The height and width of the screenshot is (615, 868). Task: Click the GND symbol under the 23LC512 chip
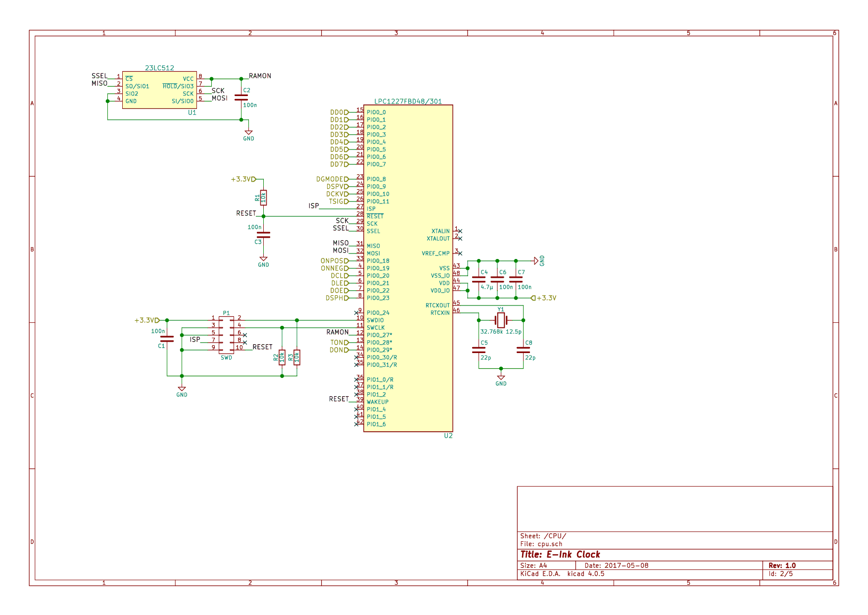248,135
